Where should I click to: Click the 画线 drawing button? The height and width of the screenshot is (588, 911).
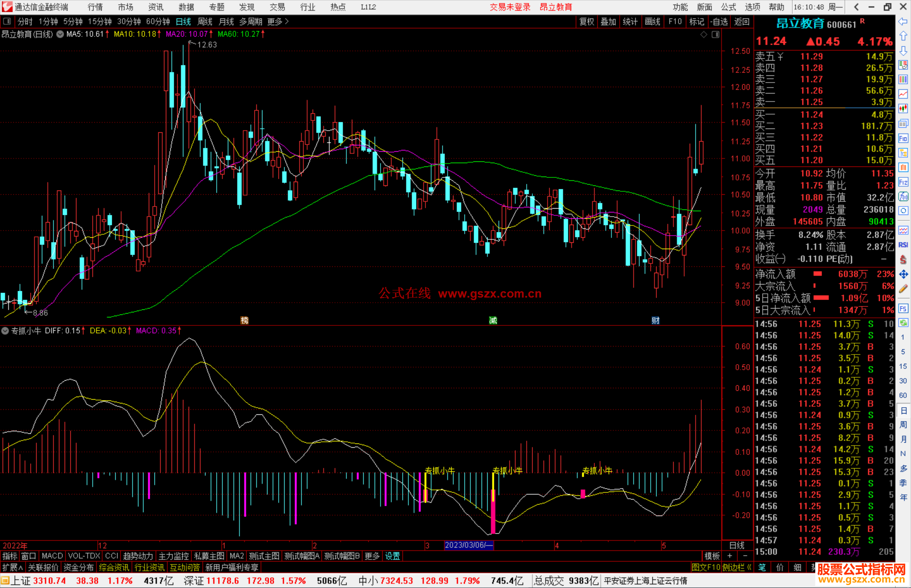652,21
